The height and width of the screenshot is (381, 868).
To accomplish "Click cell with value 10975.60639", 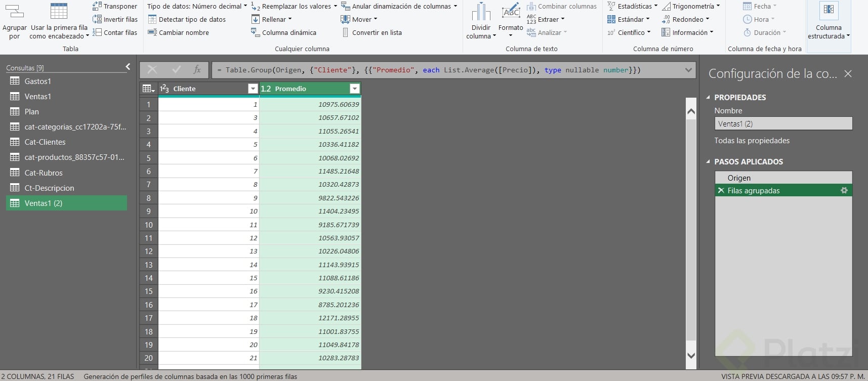I will coord(310,104).
